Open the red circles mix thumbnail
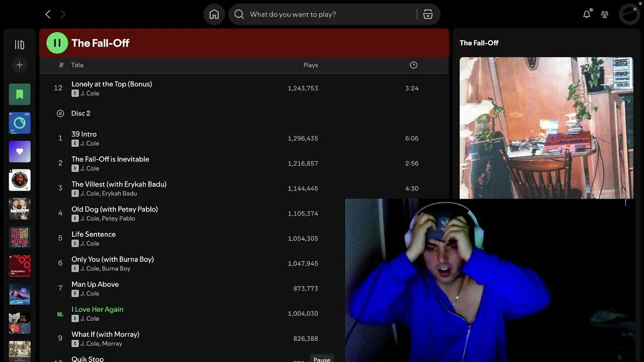This screenshot has height=362, width=644. [20, 266]
